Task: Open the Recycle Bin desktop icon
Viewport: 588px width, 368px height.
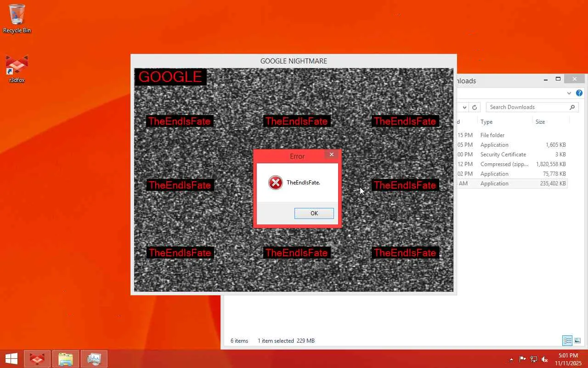Action: [x=17, y=19]
